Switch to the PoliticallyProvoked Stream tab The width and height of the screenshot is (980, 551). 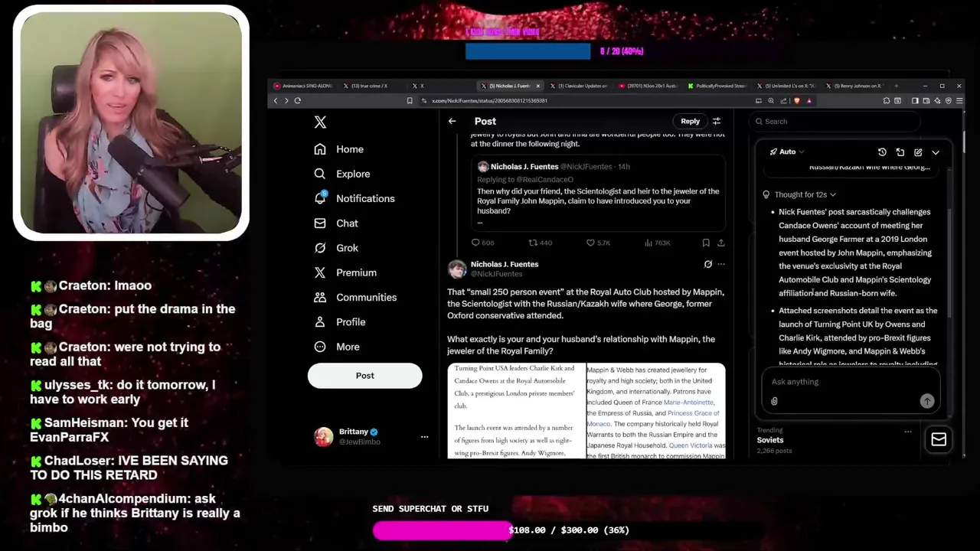[x=717, y=86]
